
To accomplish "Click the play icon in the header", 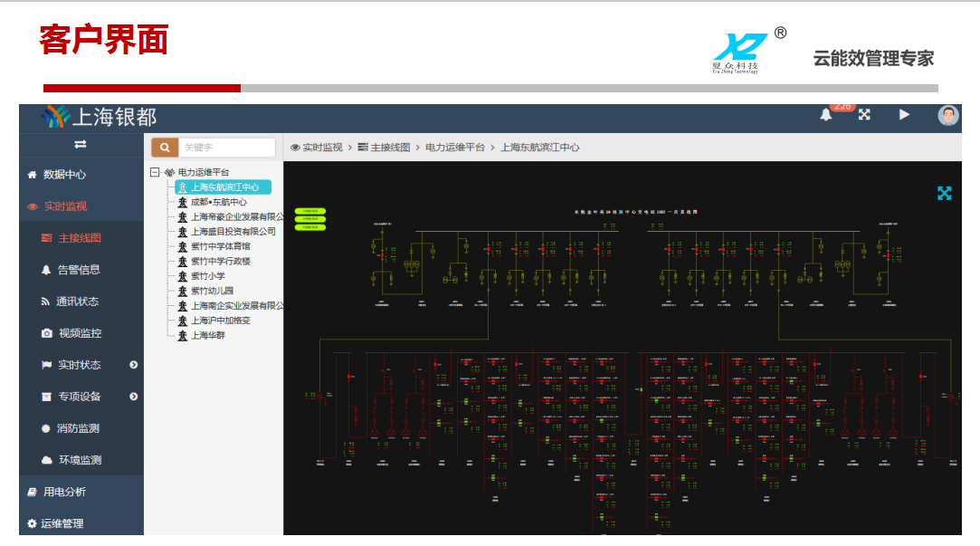I will 904,114.
